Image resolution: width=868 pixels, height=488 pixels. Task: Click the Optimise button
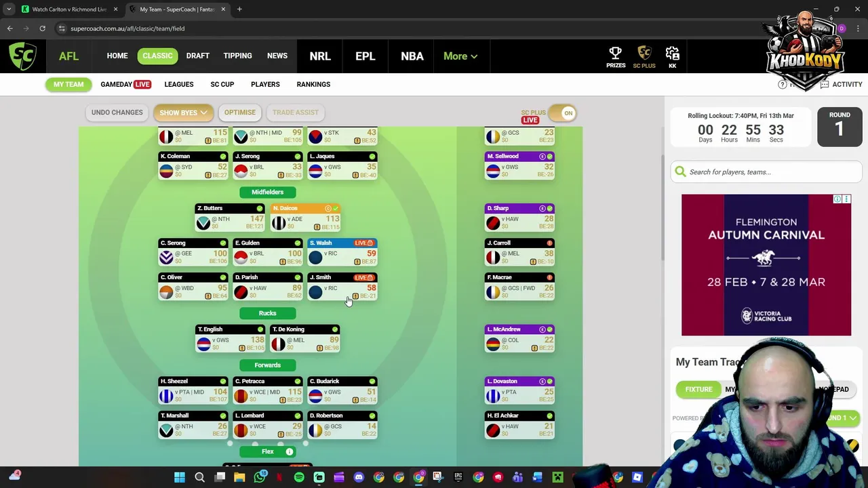[240, 113]
